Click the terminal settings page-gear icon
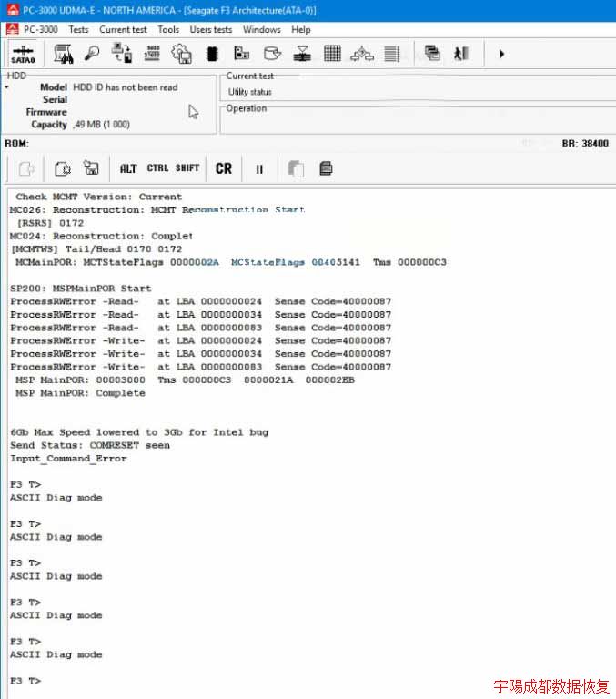 pos(63,169)
